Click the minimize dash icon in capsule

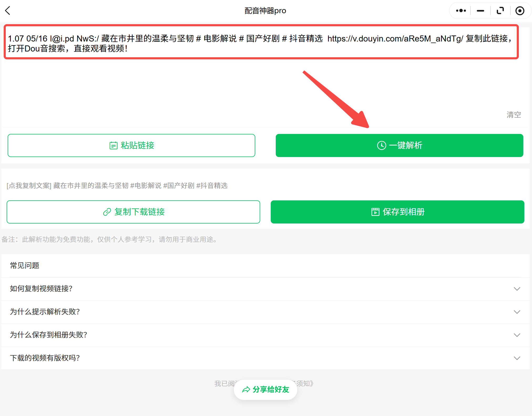(x=480, y=11)
